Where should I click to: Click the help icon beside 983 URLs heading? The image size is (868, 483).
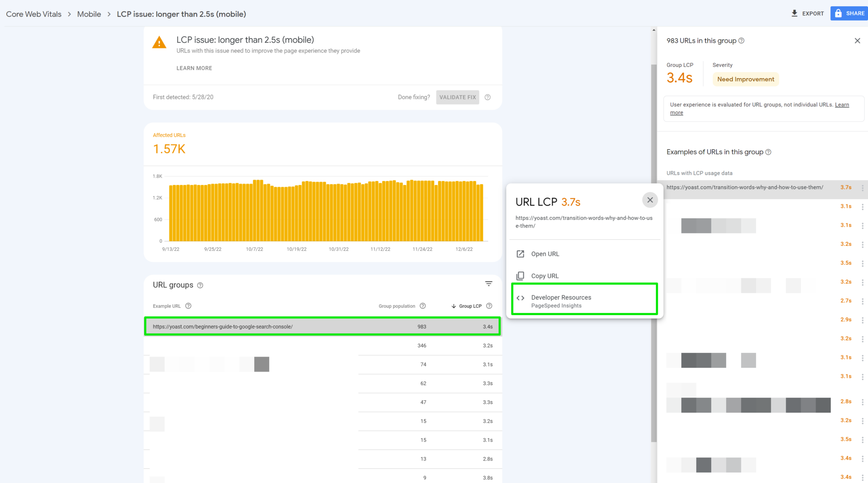[x=741, y=40]
